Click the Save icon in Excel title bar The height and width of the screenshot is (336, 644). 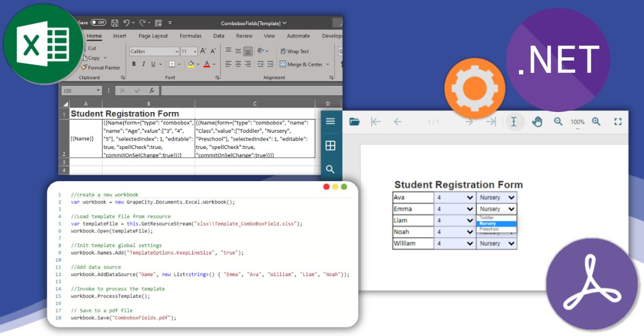[115, 23]
